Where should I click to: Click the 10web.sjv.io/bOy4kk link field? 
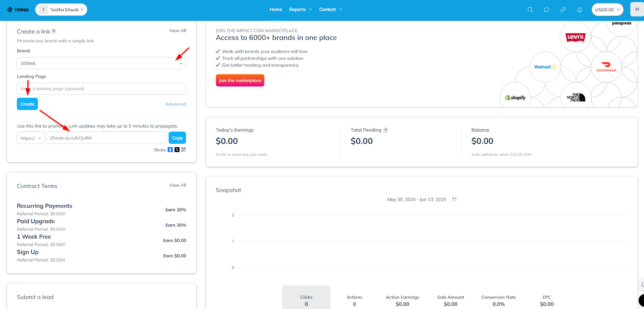click(106, 138)
